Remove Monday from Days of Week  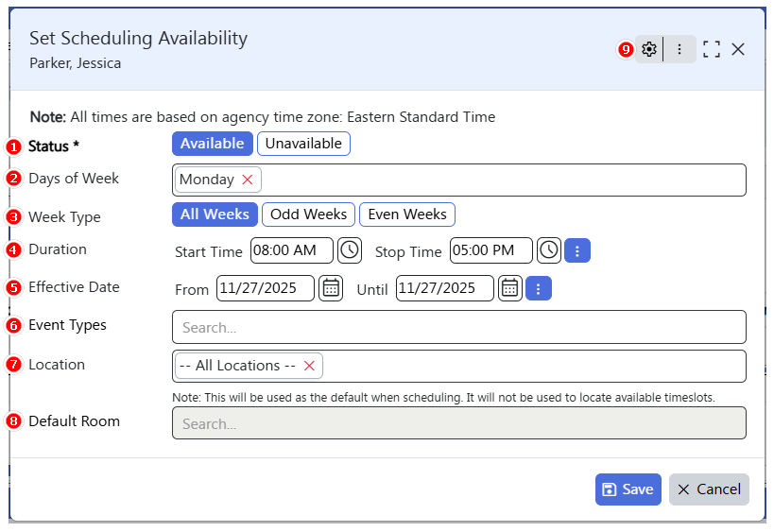tap(248, 180)
